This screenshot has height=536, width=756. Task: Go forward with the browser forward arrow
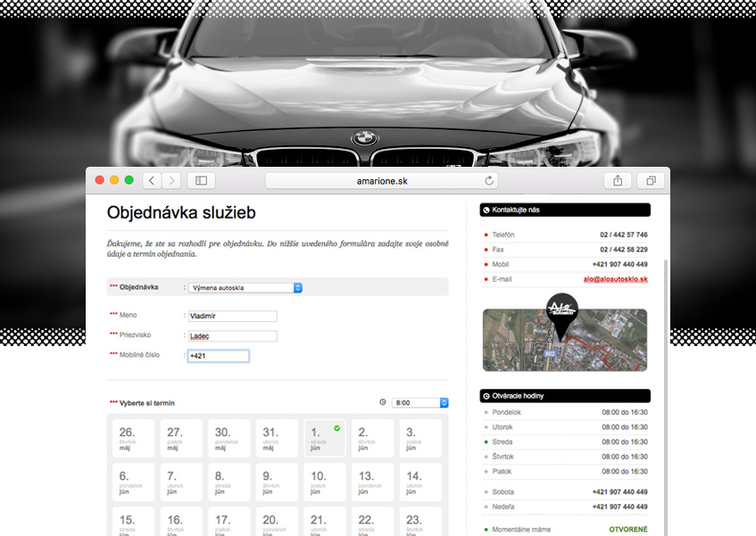pos(171,180)
